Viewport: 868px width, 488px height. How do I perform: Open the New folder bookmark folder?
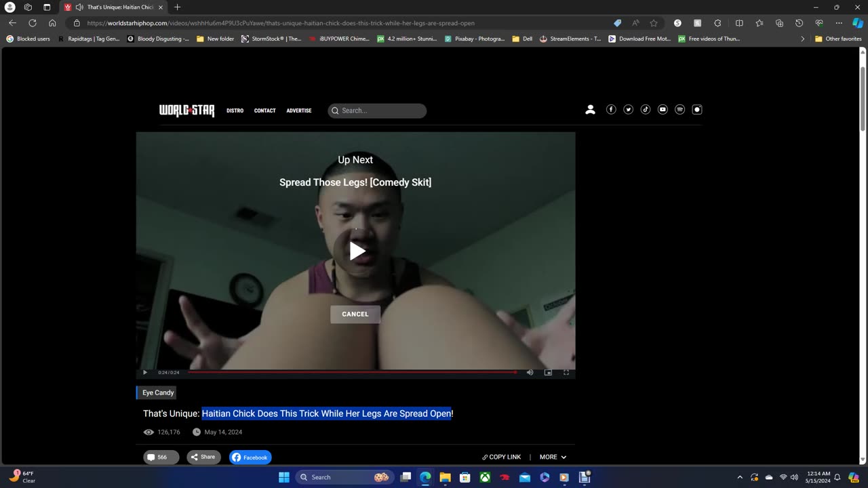(x=215, y=39)
